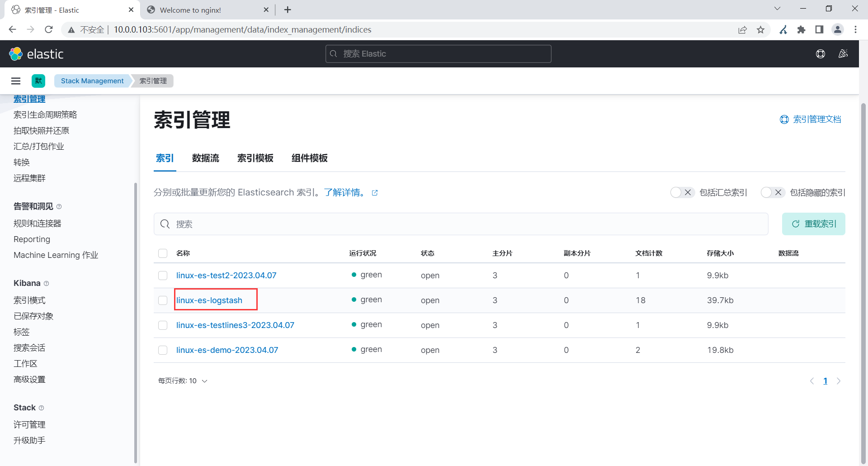Screen dimensions: 868x466
Task: Click the Stack Management breadcrumb
Action: click(x=92, y=81)
